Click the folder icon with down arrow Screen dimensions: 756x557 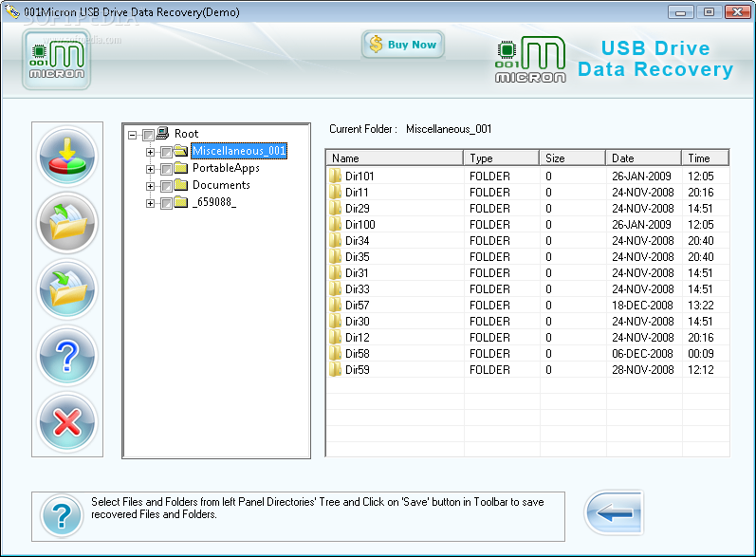67,289
